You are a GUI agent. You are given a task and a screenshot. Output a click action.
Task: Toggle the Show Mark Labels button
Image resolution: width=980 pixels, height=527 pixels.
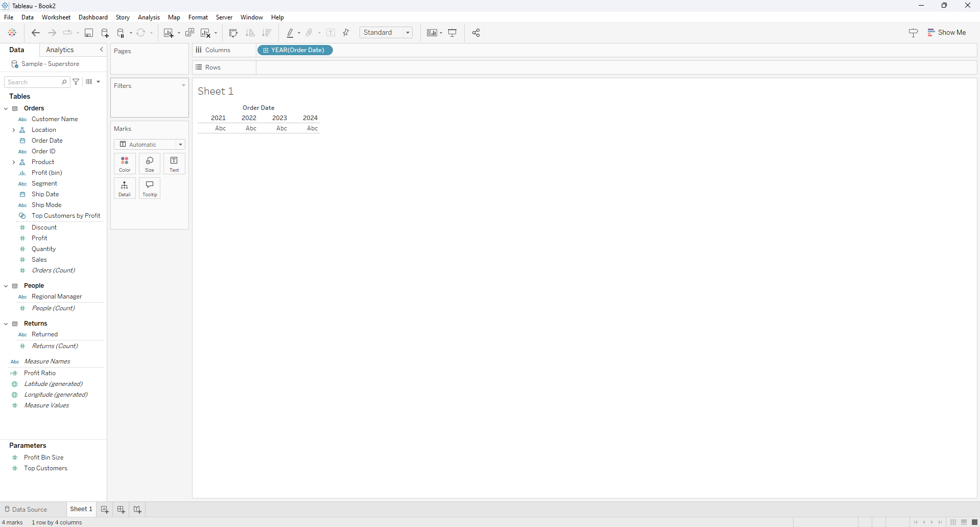click(x=331, y=33)
